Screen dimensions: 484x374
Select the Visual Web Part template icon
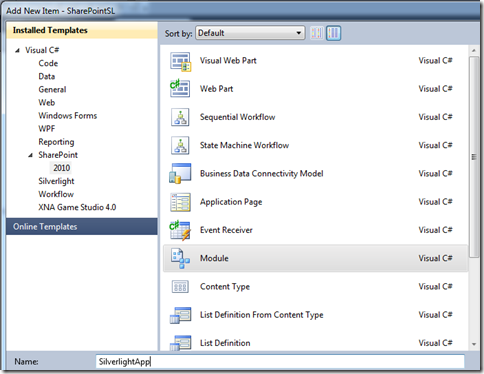180,61
